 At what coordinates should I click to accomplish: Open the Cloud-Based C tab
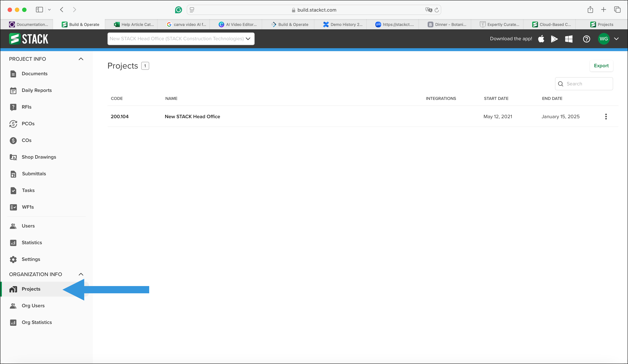tap(550, 24)
